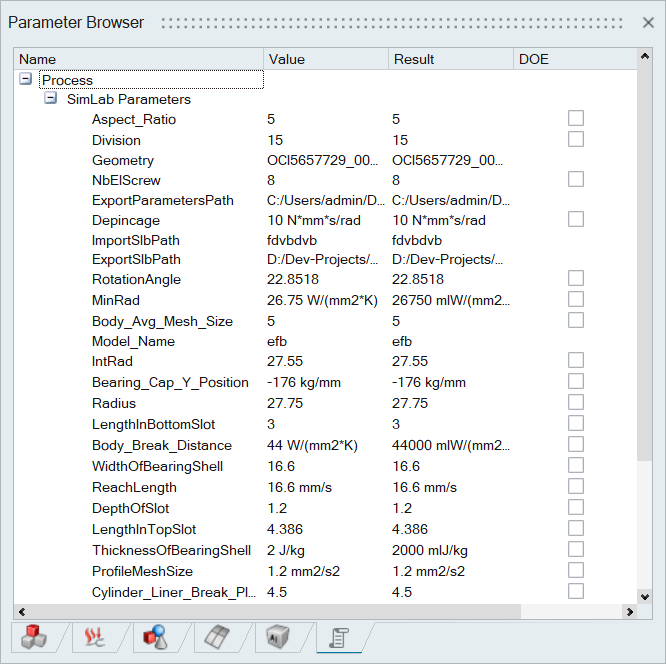Click the vertical scrollbar down arrow
Image resolution: width=666 pixels, height=664 pixels.
point(645,595)
